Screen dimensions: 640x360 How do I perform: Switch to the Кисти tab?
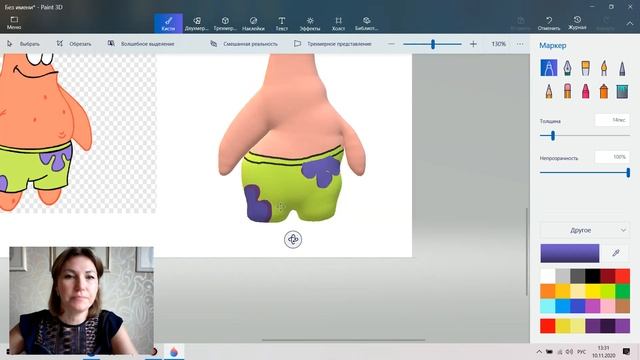click(x=168, y=23)
